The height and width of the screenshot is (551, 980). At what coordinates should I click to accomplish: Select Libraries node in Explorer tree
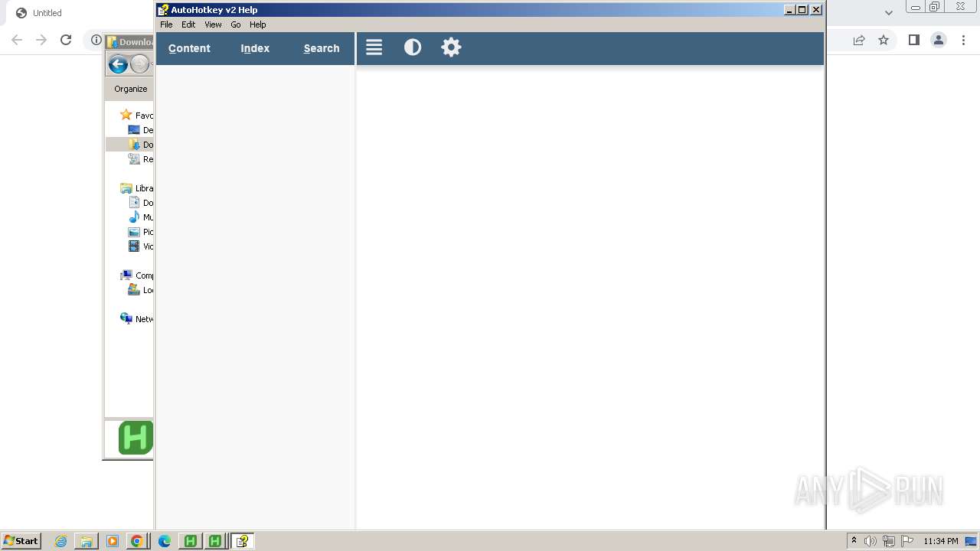[126, 188]
